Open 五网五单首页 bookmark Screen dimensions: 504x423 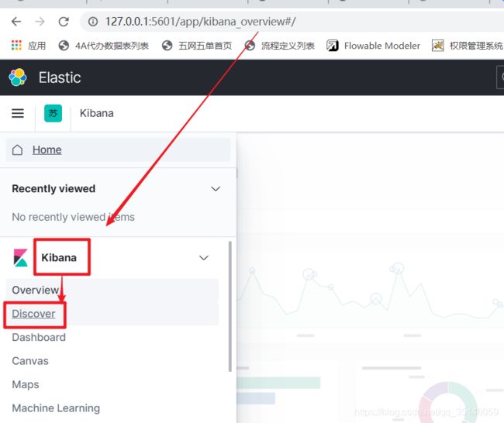pyautogui.click(x=197, y=46)
